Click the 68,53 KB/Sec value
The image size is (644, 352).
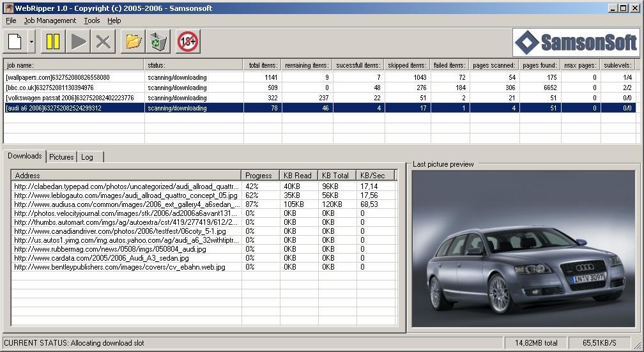[369, 204]
